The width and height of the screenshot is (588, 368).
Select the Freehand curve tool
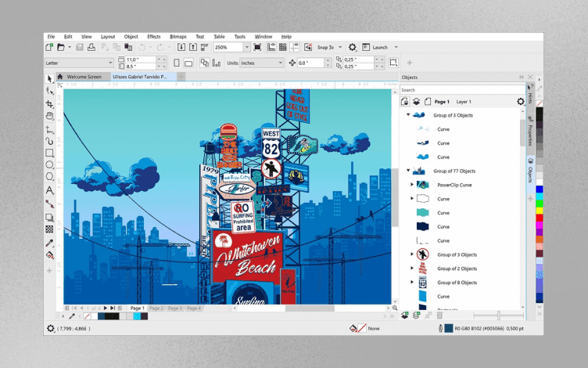[49, 129]
